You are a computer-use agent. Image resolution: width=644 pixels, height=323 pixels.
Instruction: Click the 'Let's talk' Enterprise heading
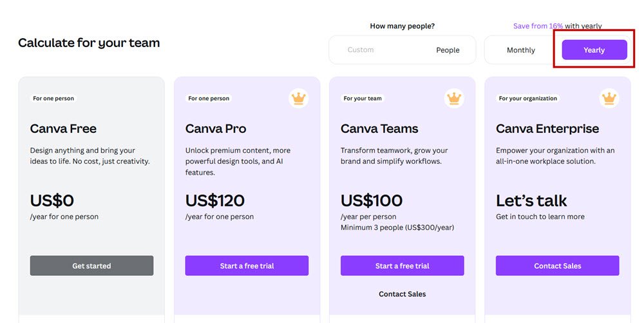(531, 201)
